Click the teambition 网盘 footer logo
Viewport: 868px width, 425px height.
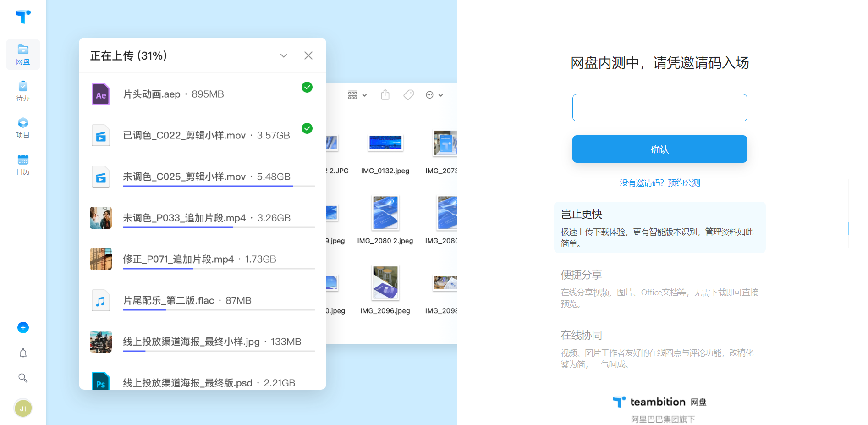(660, 402)
